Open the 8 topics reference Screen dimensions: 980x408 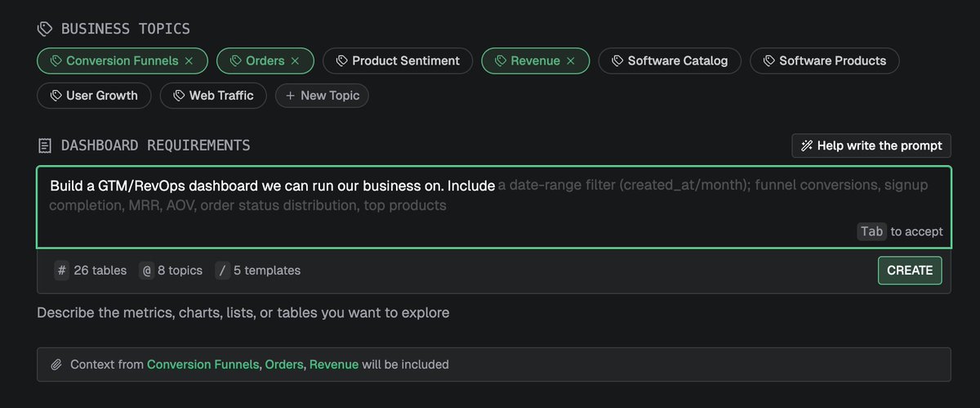coord(171,271)
